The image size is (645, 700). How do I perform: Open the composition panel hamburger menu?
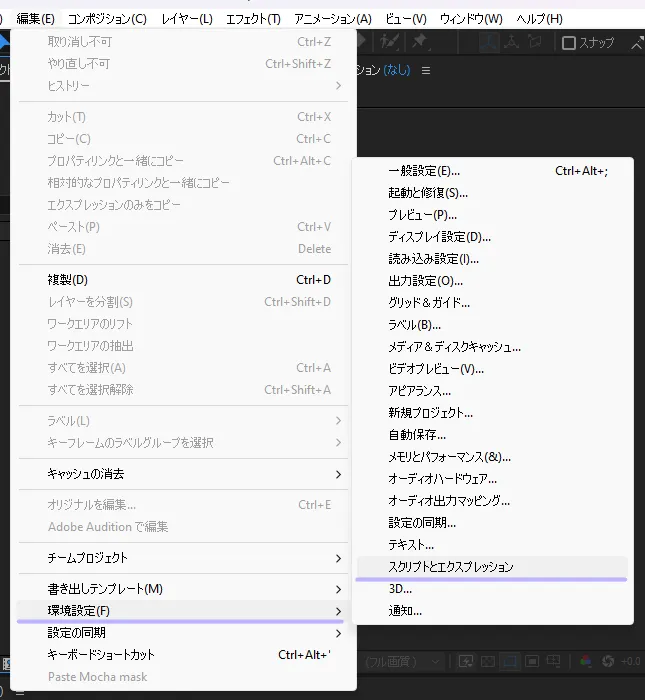426,71
